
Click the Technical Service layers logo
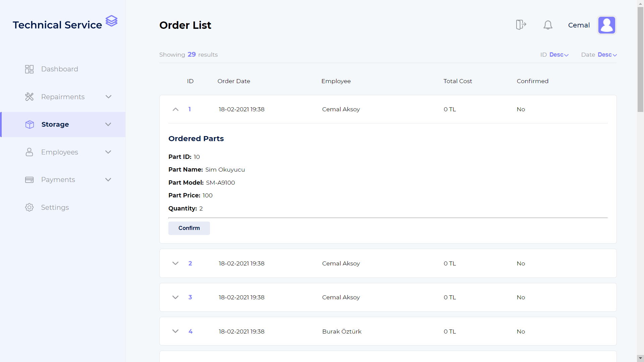[111, 21]
